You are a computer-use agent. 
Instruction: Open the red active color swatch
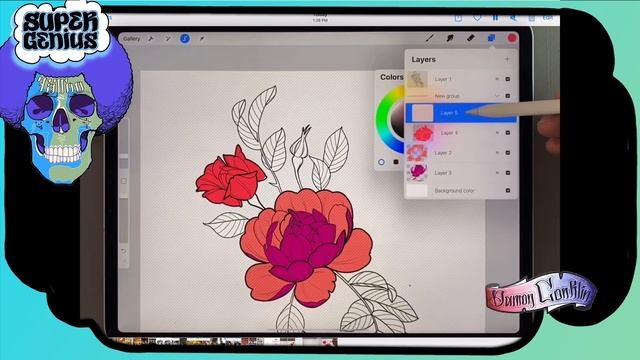tap(512, 38)
